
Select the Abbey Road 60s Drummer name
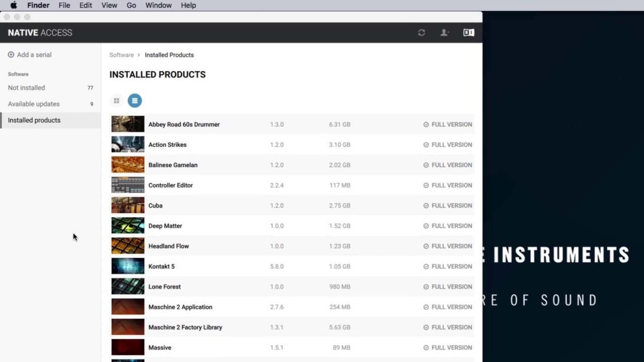[184, 124]
